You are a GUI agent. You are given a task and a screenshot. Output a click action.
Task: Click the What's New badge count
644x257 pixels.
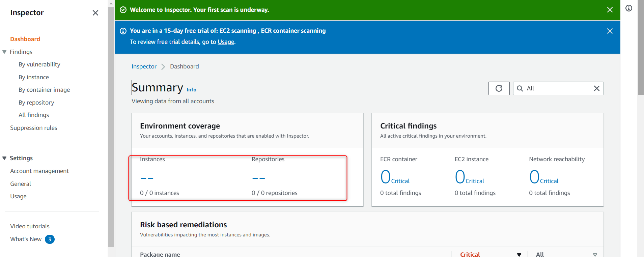pyautogui.click(x=50, y=239)
